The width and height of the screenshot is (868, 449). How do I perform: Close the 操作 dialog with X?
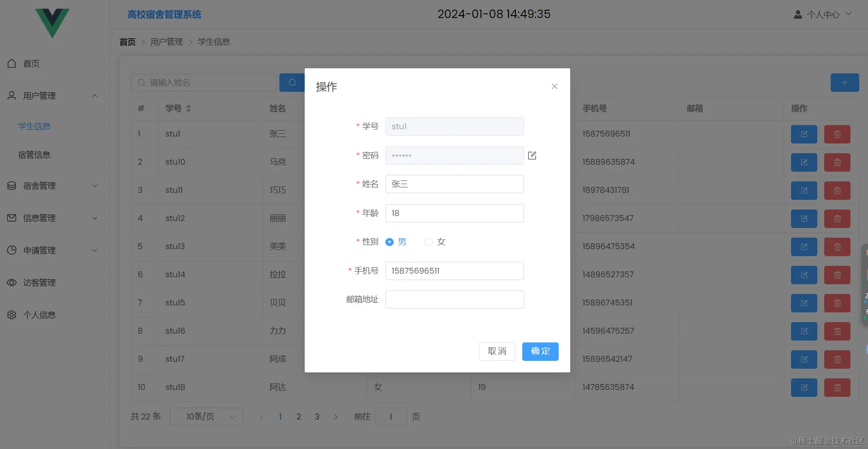click(555, 86)
